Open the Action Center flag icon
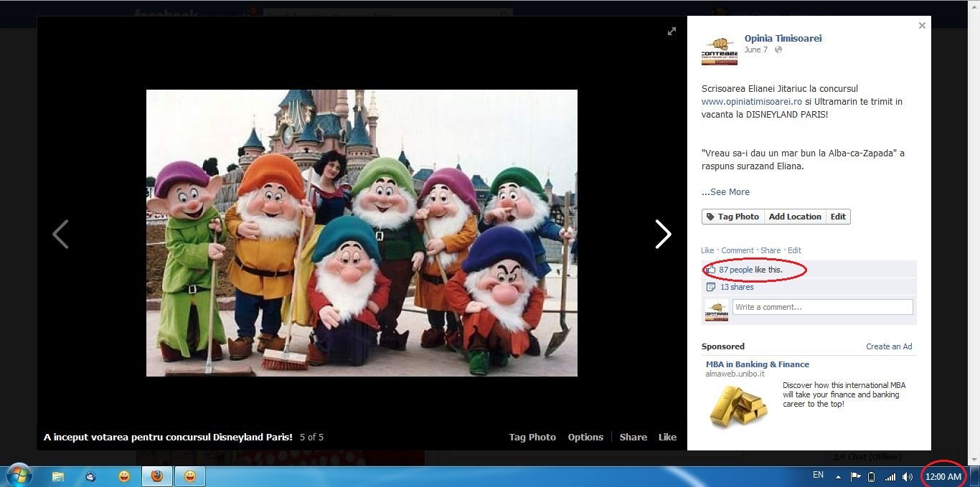The width and height of the screenshot is (980, 487). click(855, 476)
